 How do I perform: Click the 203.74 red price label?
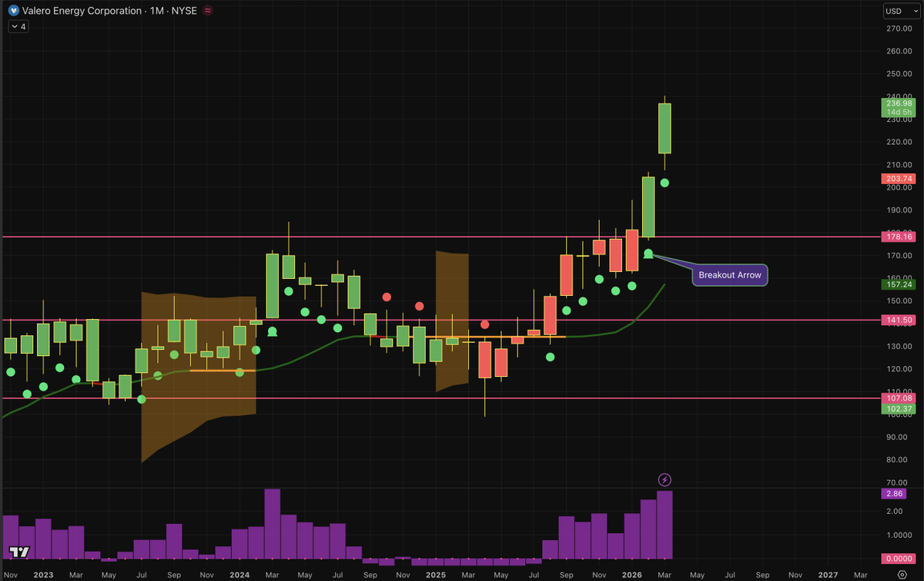(x=898, y=179)
